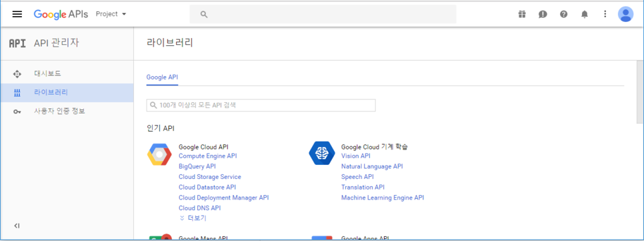Click the API manager logo icon
This screenshot has width=644, height=241.
click(x=17, y=43)
